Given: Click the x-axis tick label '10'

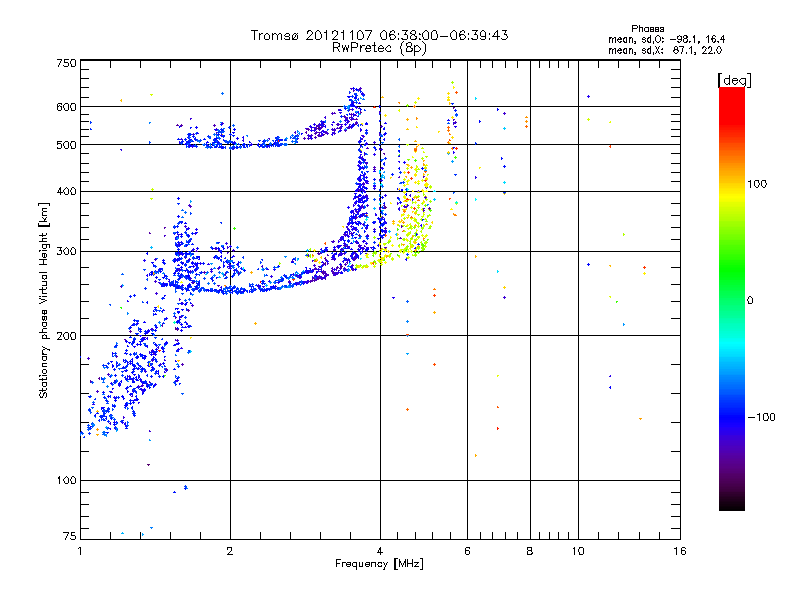Looking at the screenshot, I should (578, 551).
